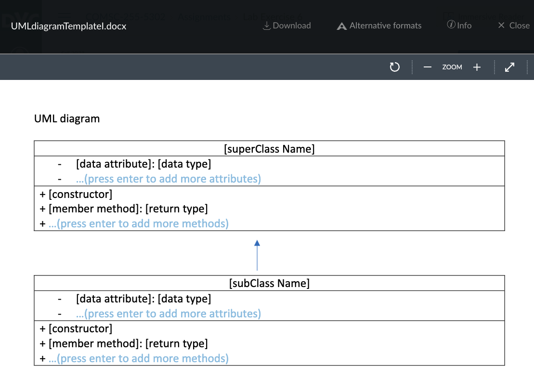Viewport: 534px width, 392px height.
Task: Zoom out with the minus icon
Action: click(x=427, y=67)
